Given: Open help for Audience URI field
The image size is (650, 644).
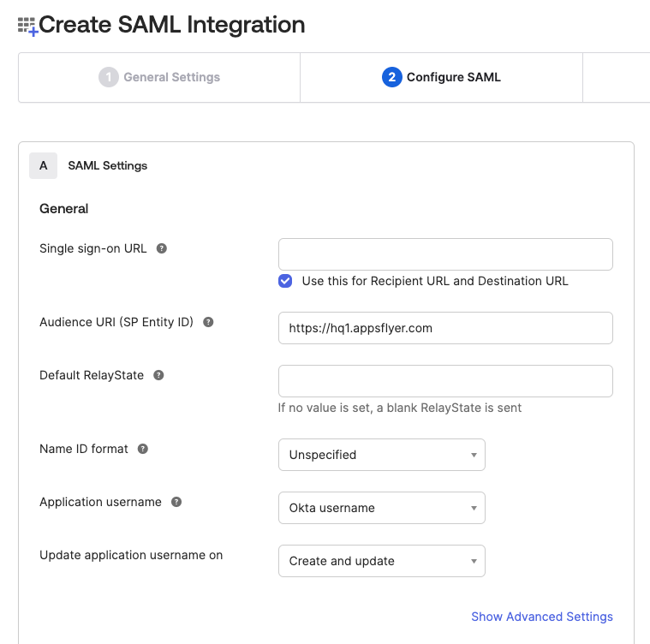Looking at the screenshot, I should point(208,322).
